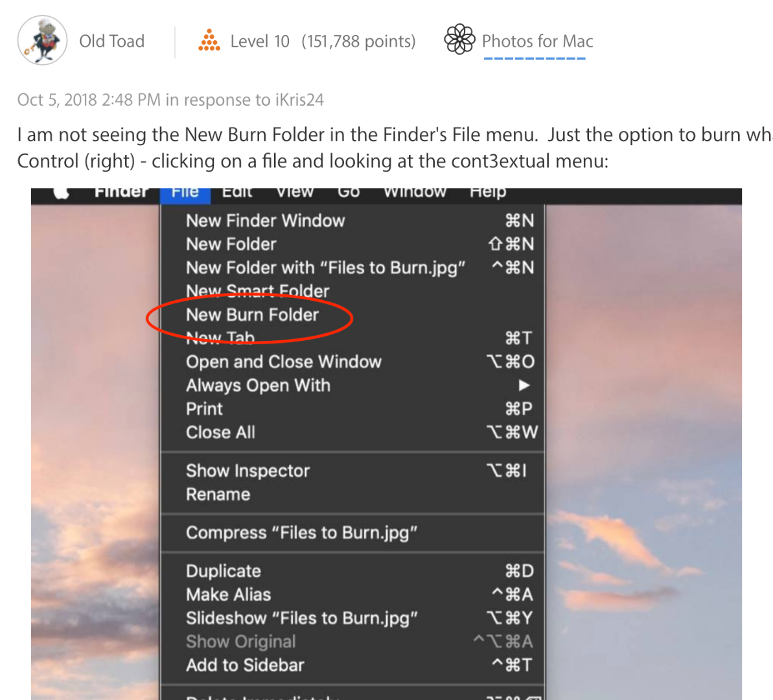Click Add to Sidebar menu item

tap(244, 665)
